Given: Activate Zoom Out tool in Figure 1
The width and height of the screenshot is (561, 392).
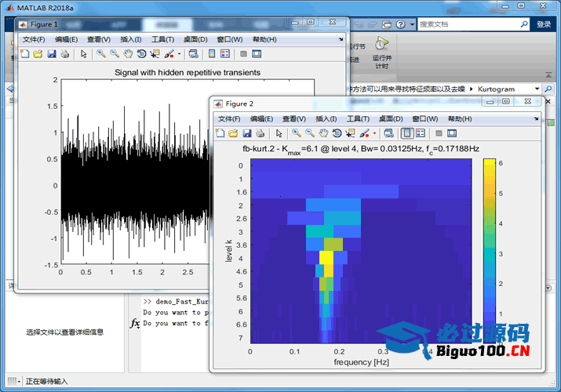Looking at the screenshot, I should pos(115,54).
